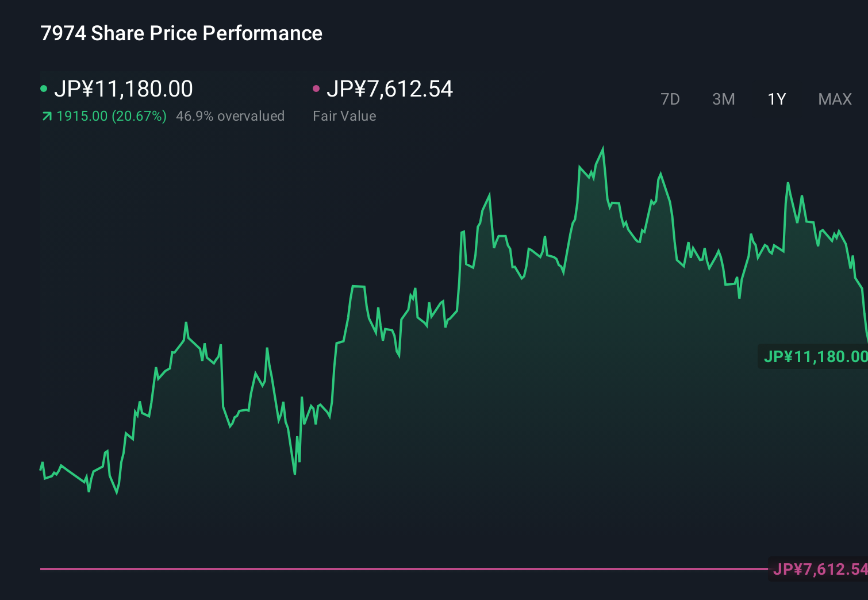Switch to the 1Y time range view
The image size is (868, 600).
click(x=776, y=99)
